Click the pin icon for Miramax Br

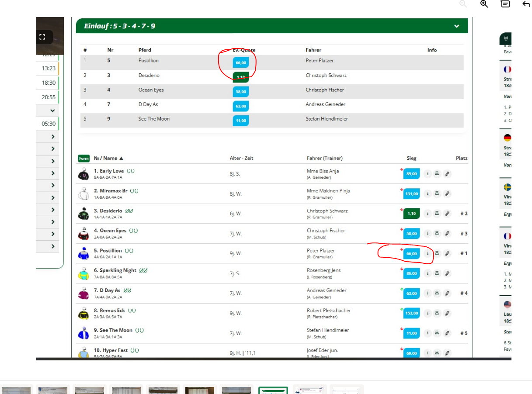pos(437,194)
